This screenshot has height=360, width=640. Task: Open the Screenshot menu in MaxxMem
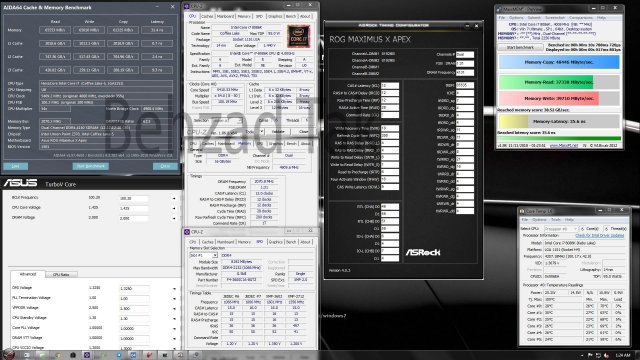pos(555,18)
